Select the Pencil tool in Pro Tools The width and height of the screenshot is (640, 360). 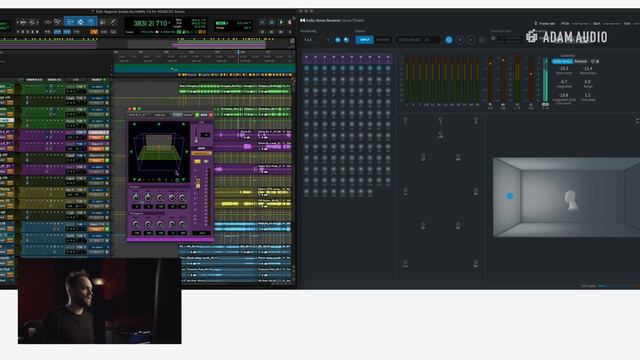click(113, 22)
